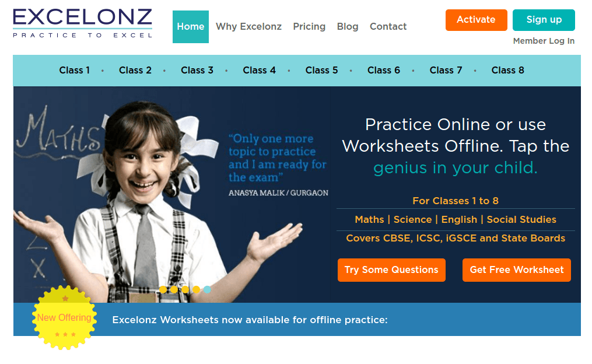Open the Member Log In link
Viewport: 592px width, 364px height.
pos(544,41)
